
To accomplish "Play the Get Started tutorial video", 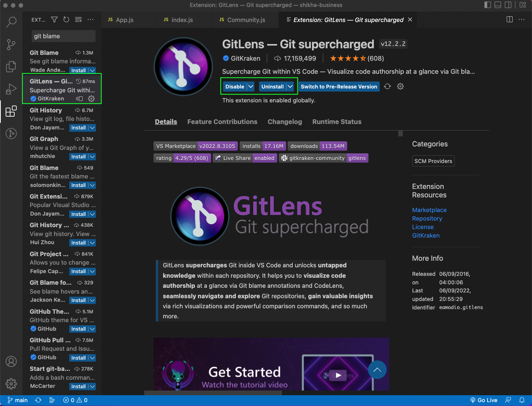I will (338, 375).
